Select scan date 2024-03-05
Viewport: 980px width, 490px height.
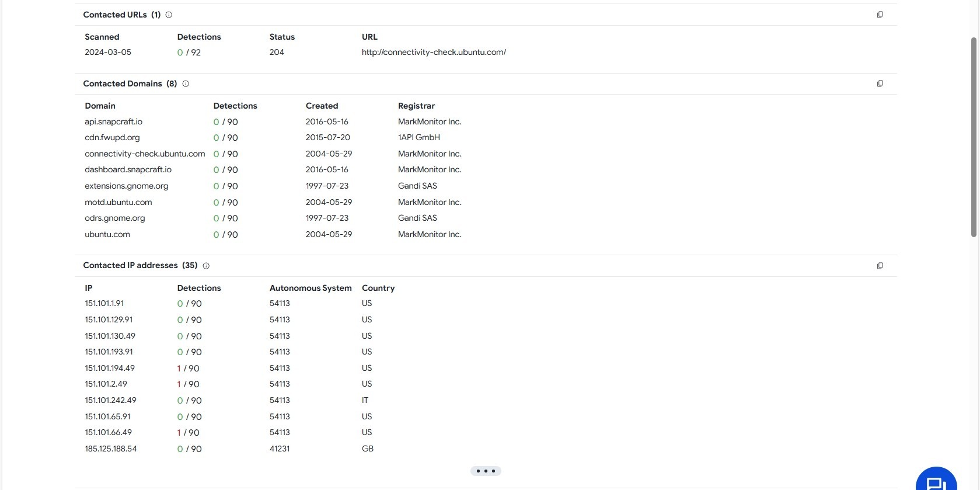click(108, 52)
